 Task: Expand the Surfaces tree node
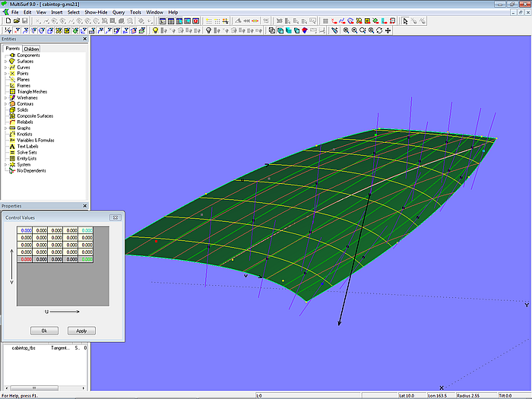coord(5,62)
